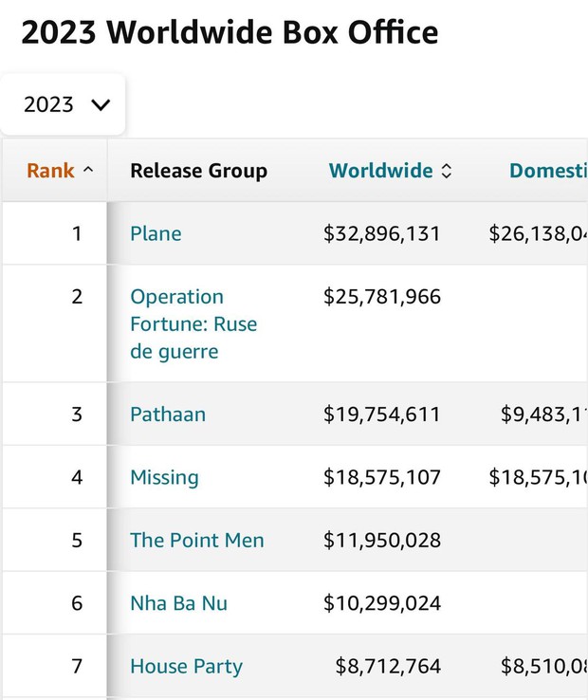The width and height of the screenshot is (588, 700).
Task: Click the Rank ascending arrow icon
Action: point(88,169)
